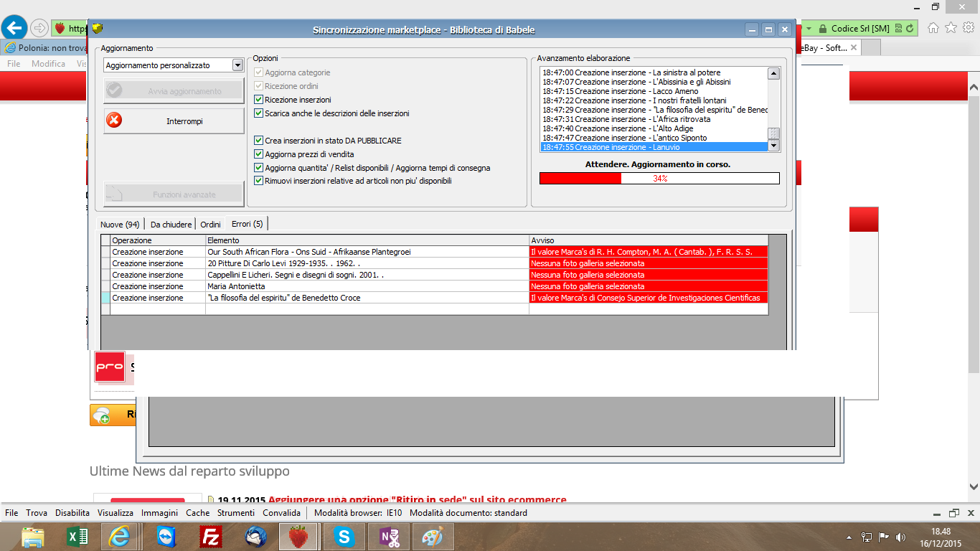Launch Excel from the taskbar
This screenshot has height=551, width=980.
77,537
